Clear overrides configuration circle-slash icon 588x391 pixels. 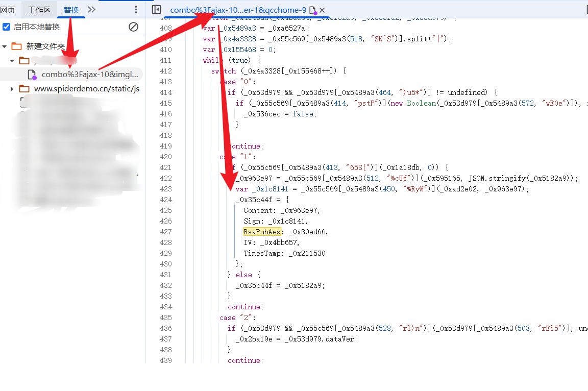pos(133,27)
